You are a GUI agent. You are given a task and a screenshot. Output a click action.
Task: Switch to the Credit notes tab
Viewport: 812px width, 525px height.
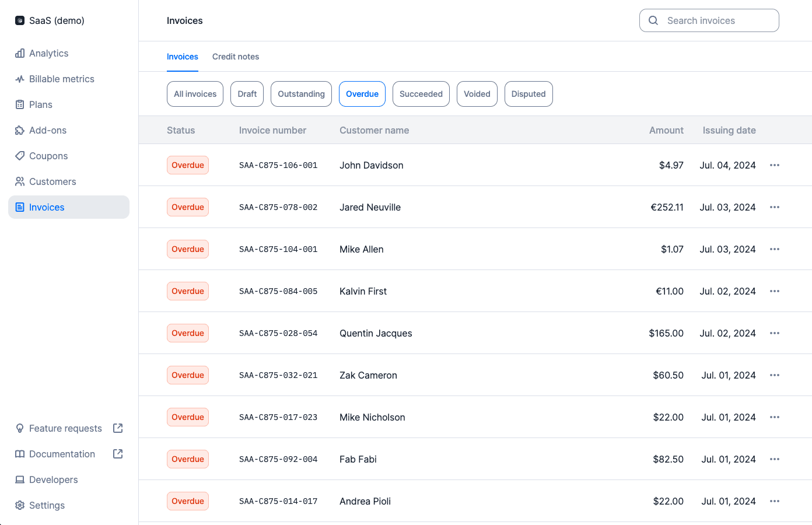pos(236,57)
